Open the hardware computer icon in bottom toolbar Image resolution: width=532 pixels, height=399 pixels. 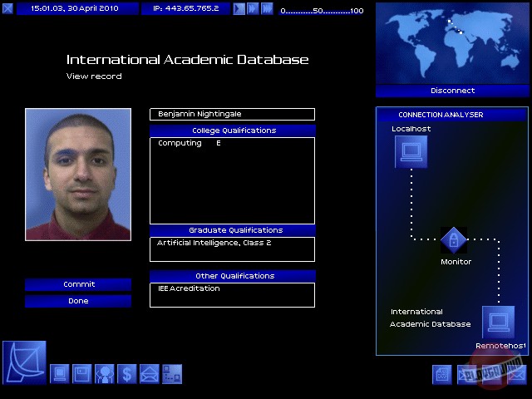61,374
